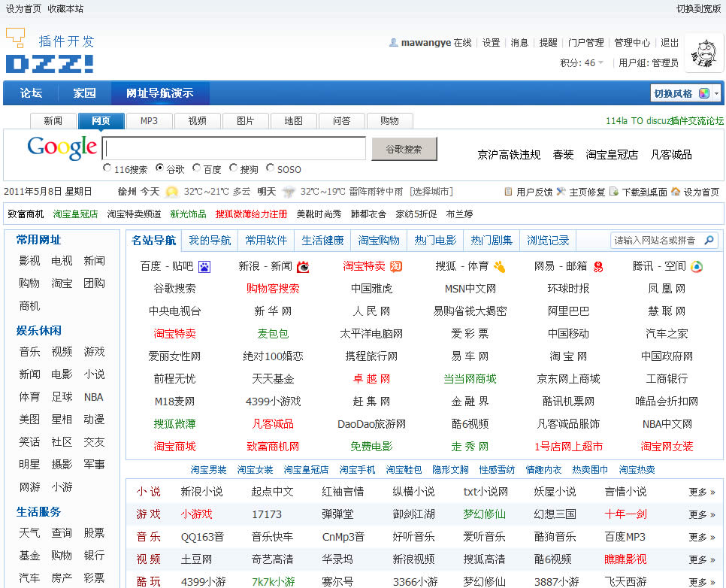Switch to the 地图 search tab
Image resolution: width=726 pixels, height=588 pixels.
(294, 121)
